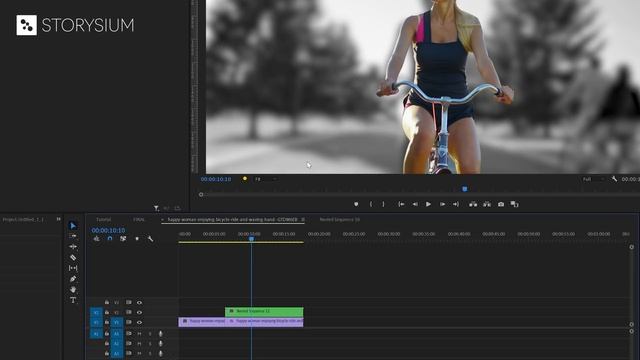Expand Project panel overflow chevrons
This screenshot has height=360, width=640.
pos(58,219)
